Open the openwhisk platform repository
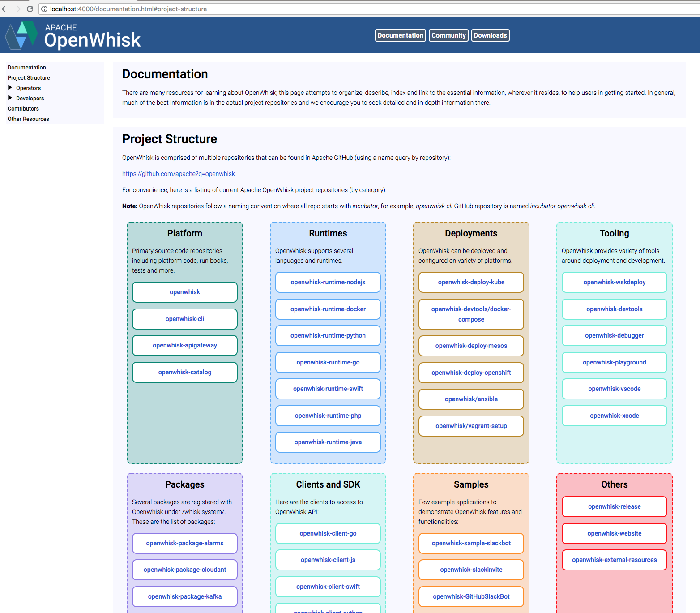 pos(185,292)
